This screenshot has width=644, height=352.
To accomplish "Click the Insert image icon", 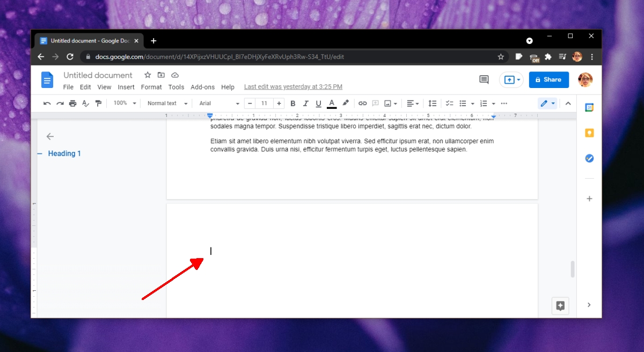I will pyautogui.click(x=388, y=103).
